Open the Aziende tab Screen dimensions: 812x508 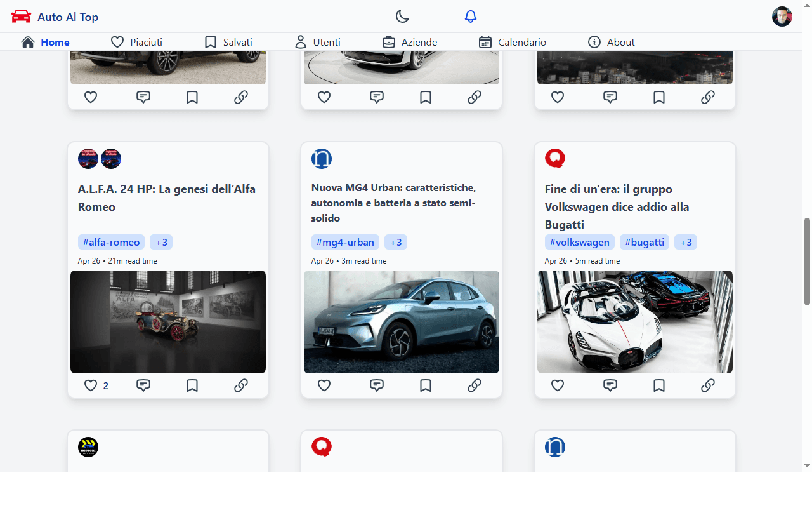coord(410,42)
